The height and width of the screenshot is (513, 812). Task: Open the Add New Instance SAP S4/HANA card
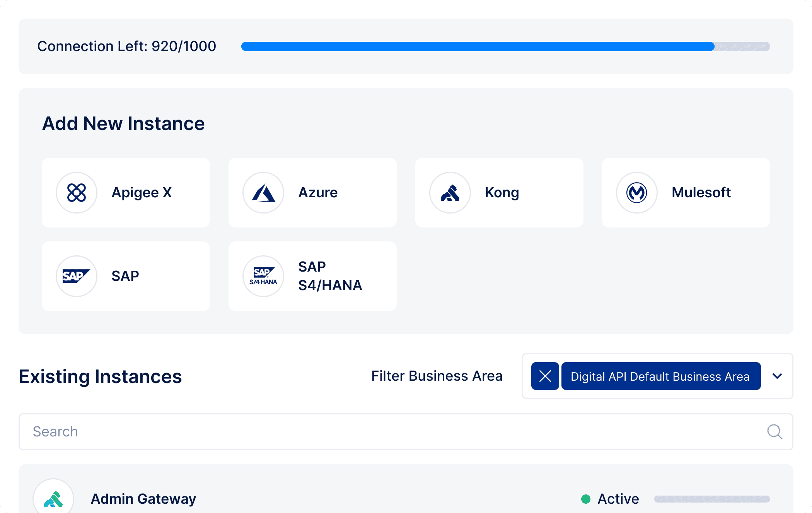312,276
